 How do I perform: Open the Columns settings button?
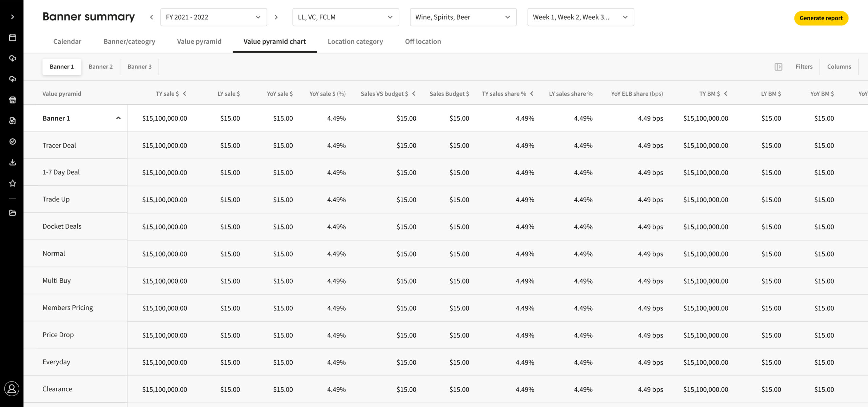tap(839, 67)
